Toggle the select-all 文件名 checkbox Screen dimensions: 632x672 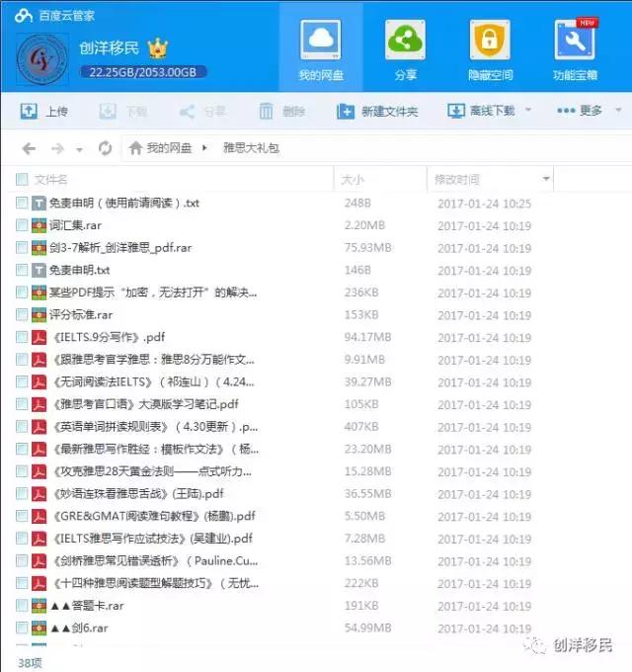(x=22, y=179)
